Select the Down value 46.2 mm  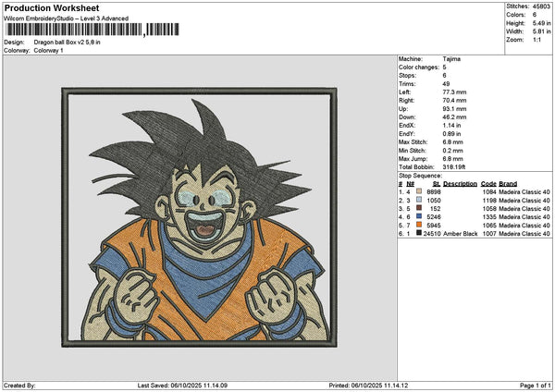(454, 117)
